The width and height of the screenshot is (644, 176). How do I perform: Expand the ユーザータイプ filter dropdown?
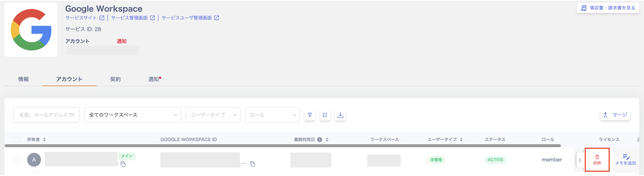tap(213, 115)
